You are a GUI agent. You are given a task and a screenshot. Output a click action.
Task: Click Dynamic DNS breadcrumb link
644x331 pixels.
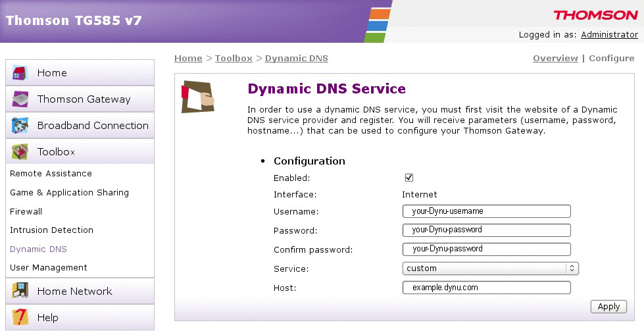click(297, 59)
